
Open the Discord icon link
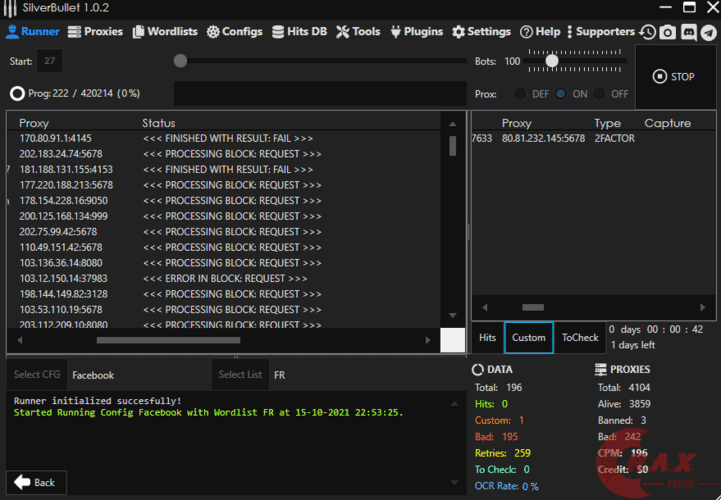pyautogui.click(x=688, y=32)
